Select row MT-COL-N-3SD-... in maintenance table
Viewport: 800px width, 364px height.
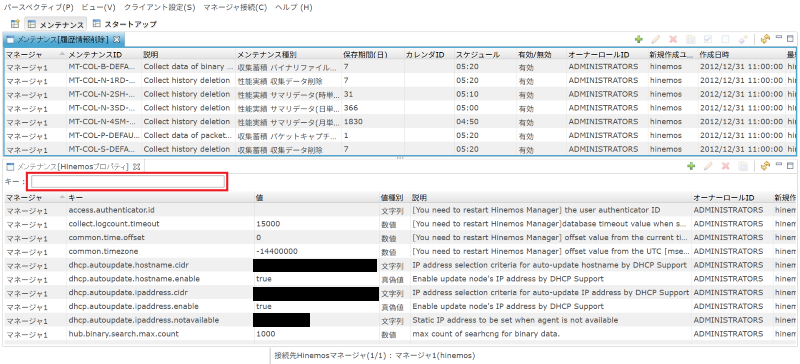(x=399, y=108)
